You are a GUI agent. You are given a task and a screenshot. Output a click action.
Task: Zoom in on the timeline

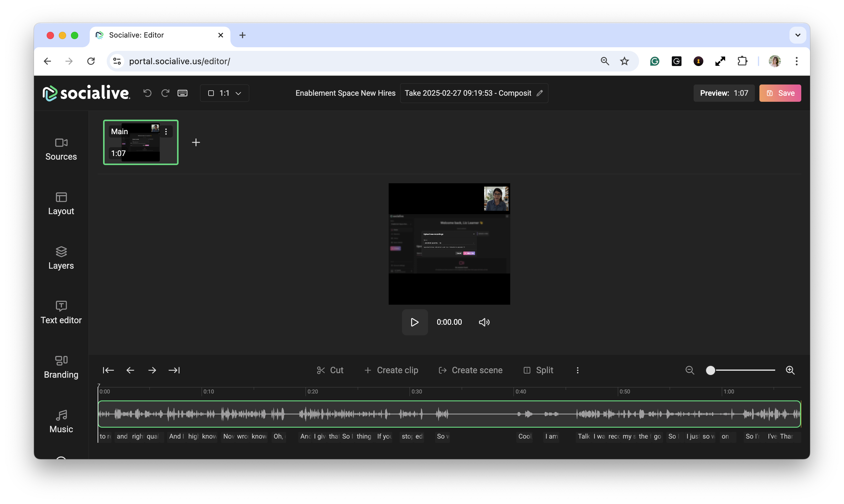tap(790, 370)
